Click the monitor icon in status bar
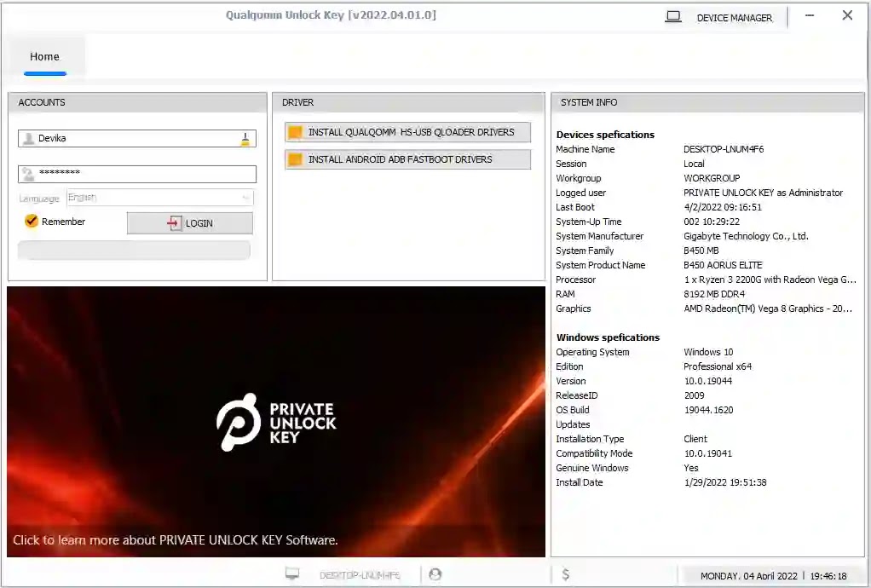 (292, 574)
